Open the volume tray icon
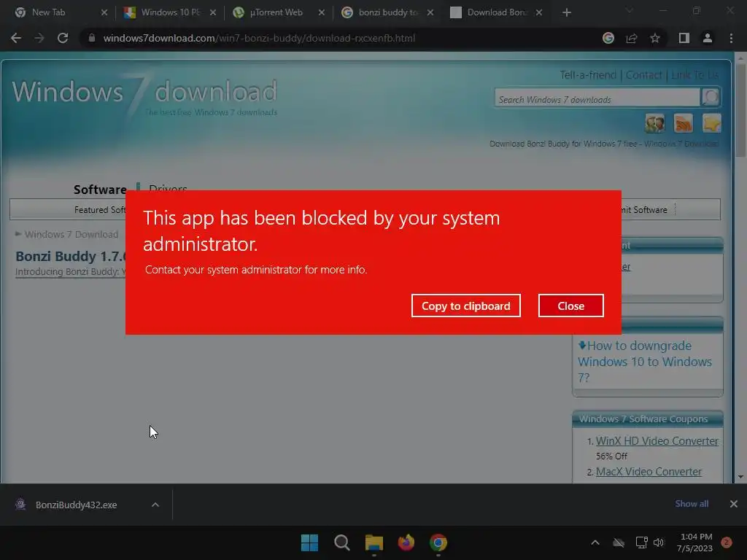This screenshot has width=747, height=560. (x=659, y=542)
